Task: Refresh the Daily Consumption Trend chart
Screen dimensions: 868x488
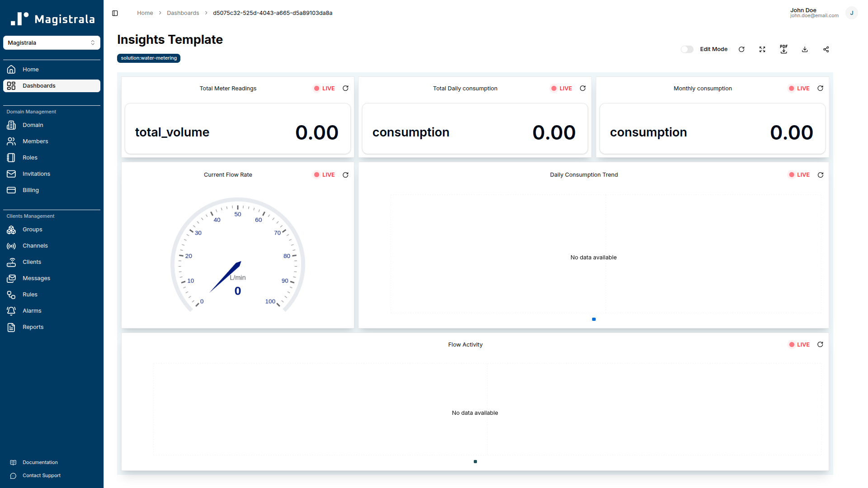Action: pyautogui.click(x=821, y=175)
